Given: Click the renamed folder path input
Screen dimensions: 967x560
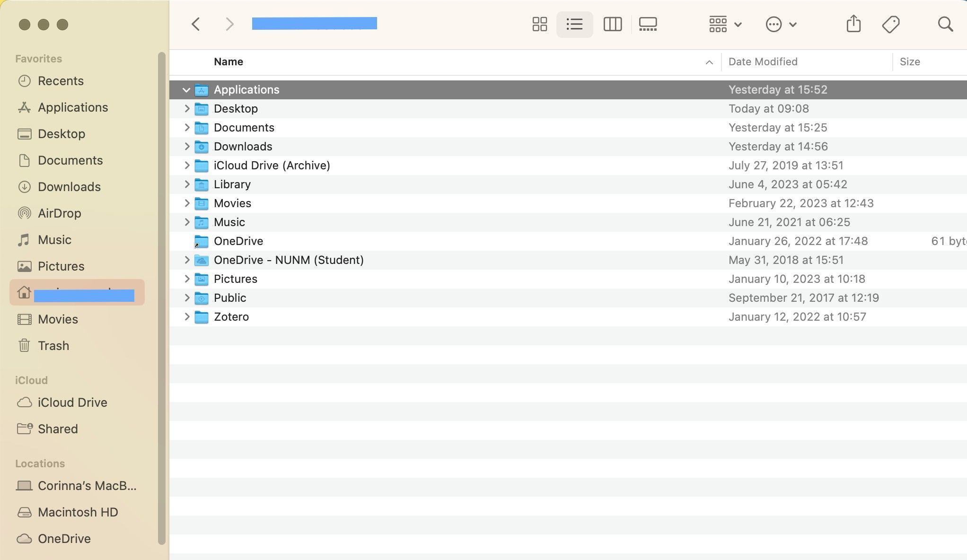Looking at the screenshot, I should click(x=314, y=23).
